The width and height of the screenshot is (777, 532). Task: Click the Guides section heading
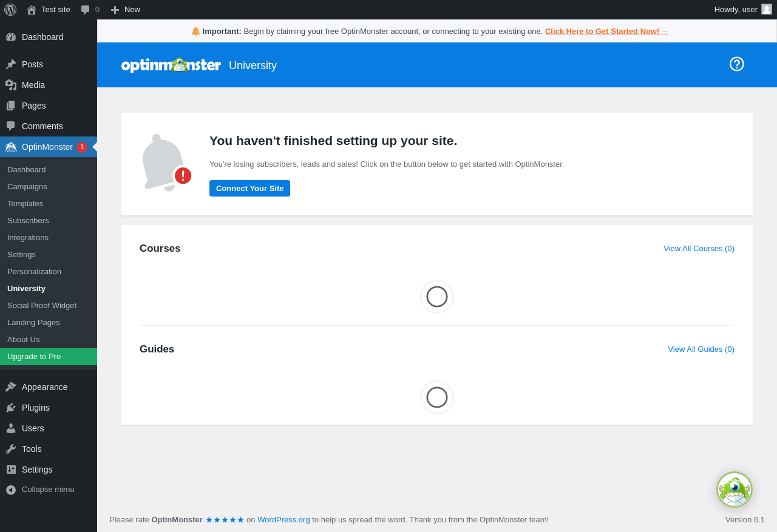pos(157,349)
